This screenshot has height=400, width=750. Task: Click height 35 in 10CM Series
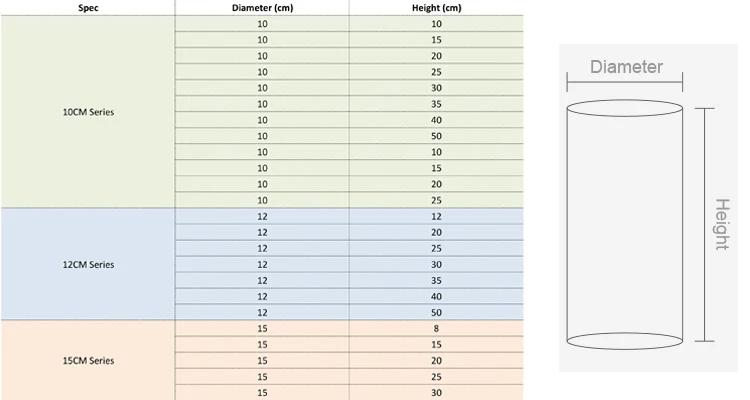(x=436, y=104)
